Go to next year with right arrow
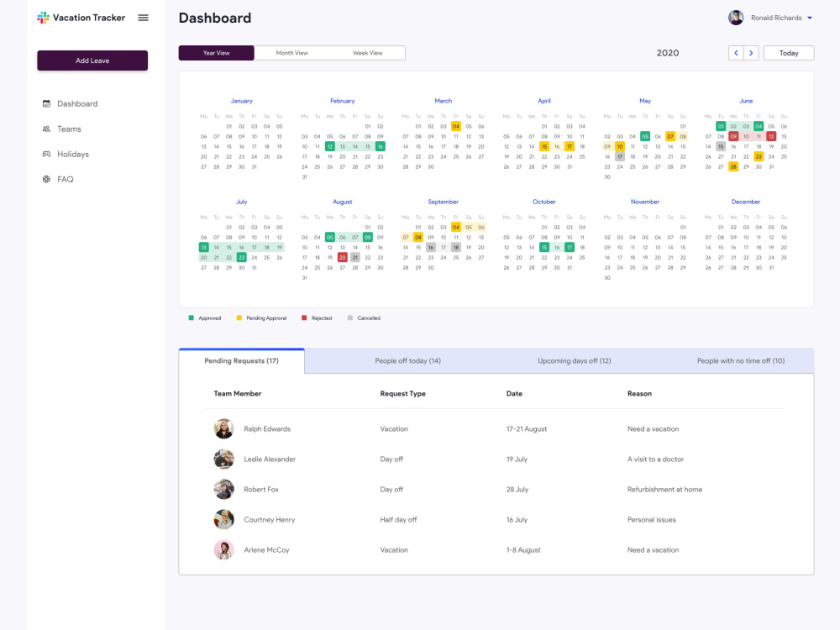The width and height of the screenshot is (840, 630). [751, 53]
